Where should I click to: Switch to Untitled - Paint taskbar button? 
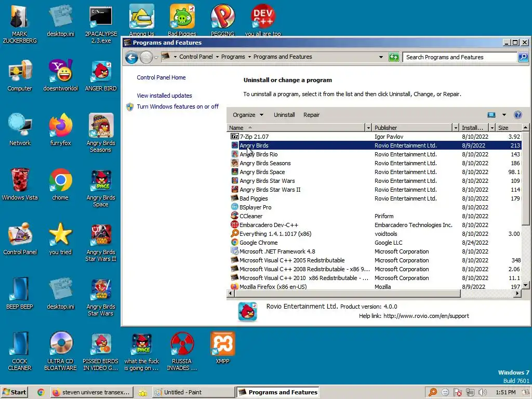193,392
